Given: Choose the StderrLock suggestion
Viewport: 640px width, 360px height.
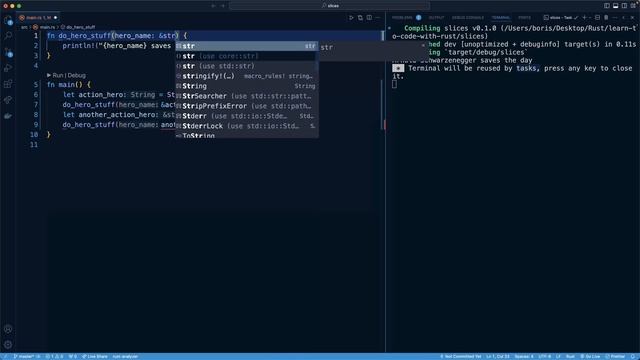Looking at the screenshot, I should tap(247, 126).
